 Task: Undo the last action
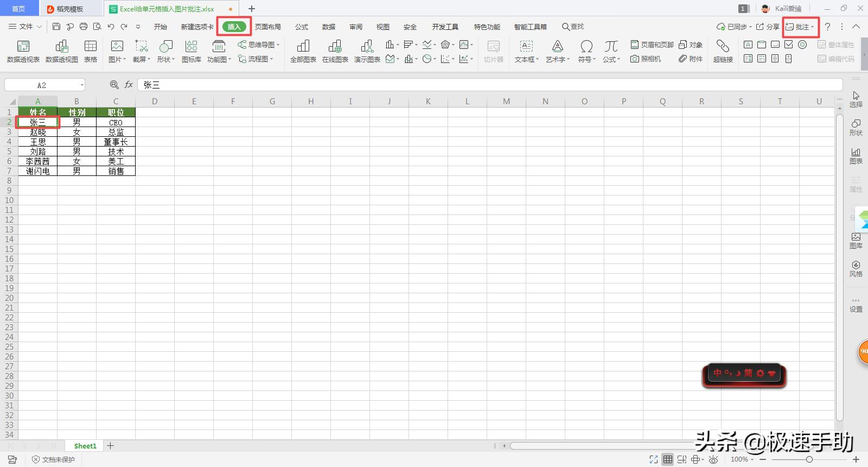111,27
